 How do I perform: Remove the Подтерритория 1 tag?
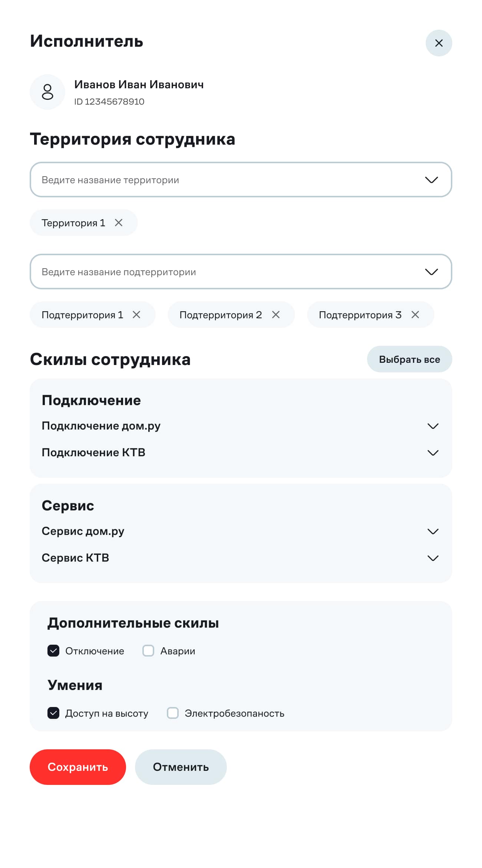(136, 315)
